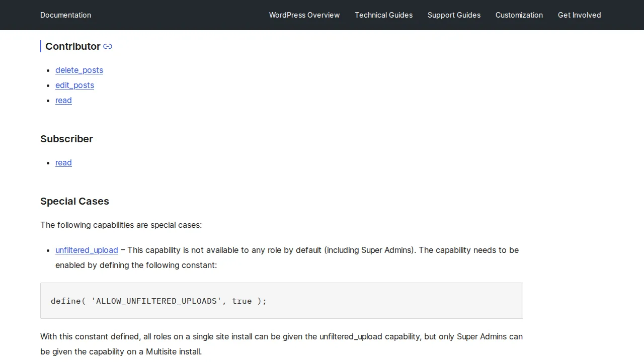
Task: Click the Subscriber heading
Action: (x=66, y=139)
